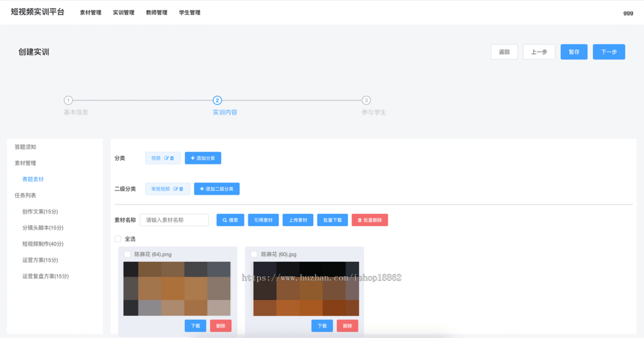Image resolution: width=644 pixels, height=338 pixels.
Task: Expand 任务列表 in the left sidebar
Action: (x=25, y=195)
